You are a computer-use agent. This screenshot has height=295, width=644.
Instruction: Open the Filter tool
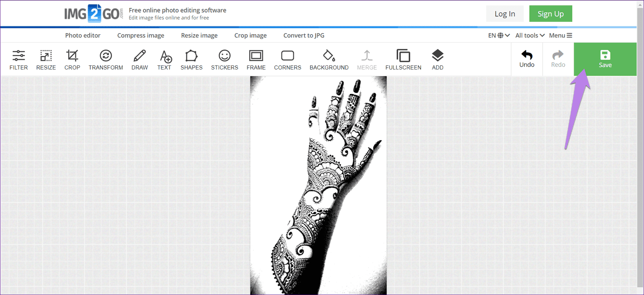19,60
